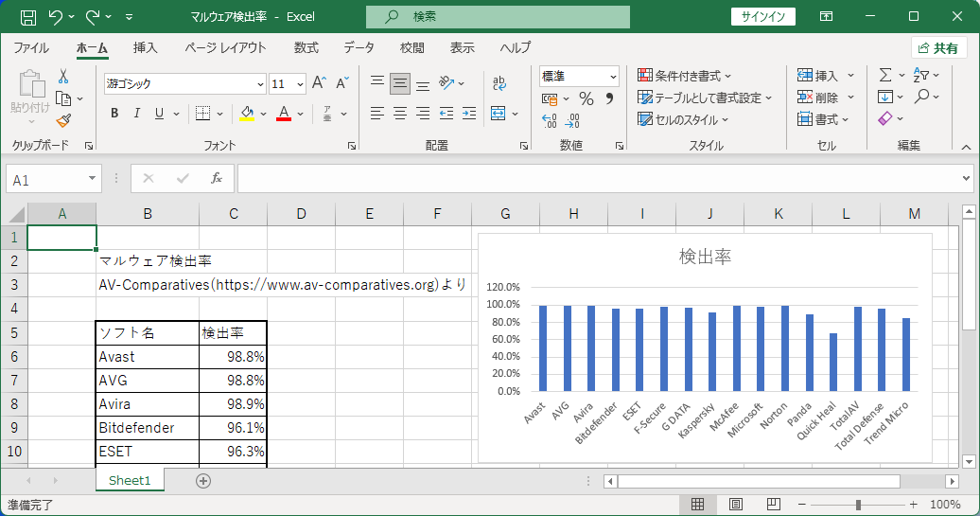Switch to Page Layout view icon
The height and width of the screenshot is (516, 980).
pyautogui.click(x=736, y=504)
